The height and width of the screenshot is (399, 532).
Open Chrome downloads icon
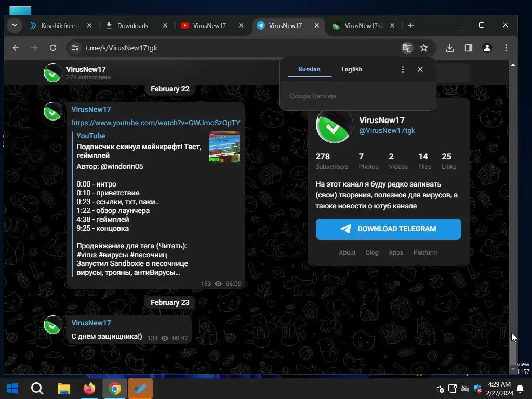tap(450, 48)
